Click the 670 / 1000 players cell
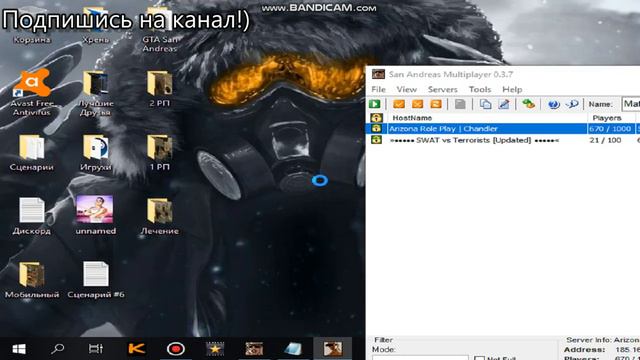Screen dimensions: 640x360 (x=610, y=129)
